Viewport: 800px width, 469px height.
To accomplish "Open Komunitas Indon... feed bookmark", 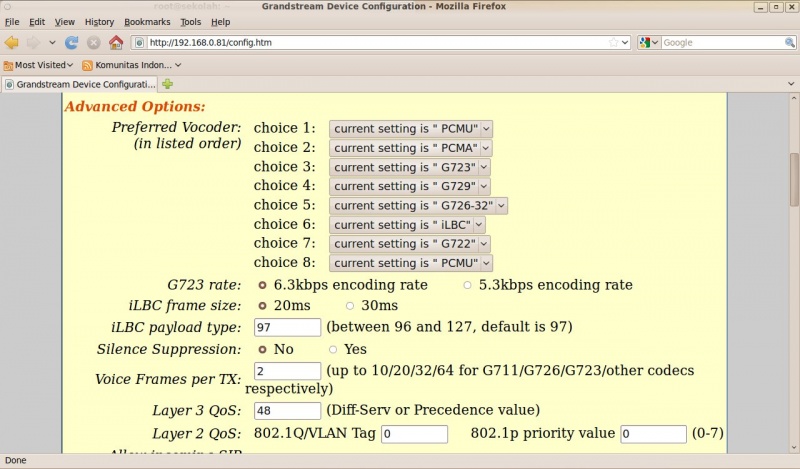I will click(x=129, y=65).
